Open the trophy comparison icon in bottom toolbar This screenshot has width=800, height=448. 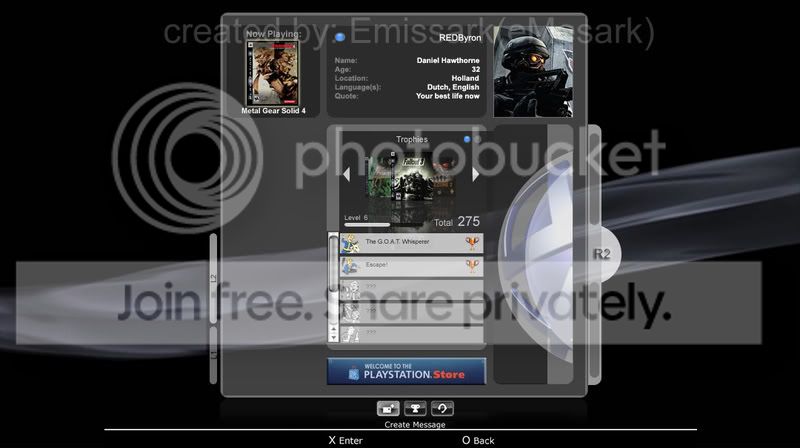click(x=415, y=409)
